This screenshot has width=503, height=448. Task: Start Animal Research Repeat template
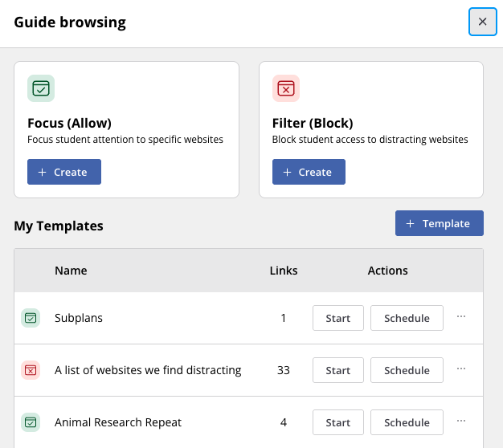coord(338,422)
